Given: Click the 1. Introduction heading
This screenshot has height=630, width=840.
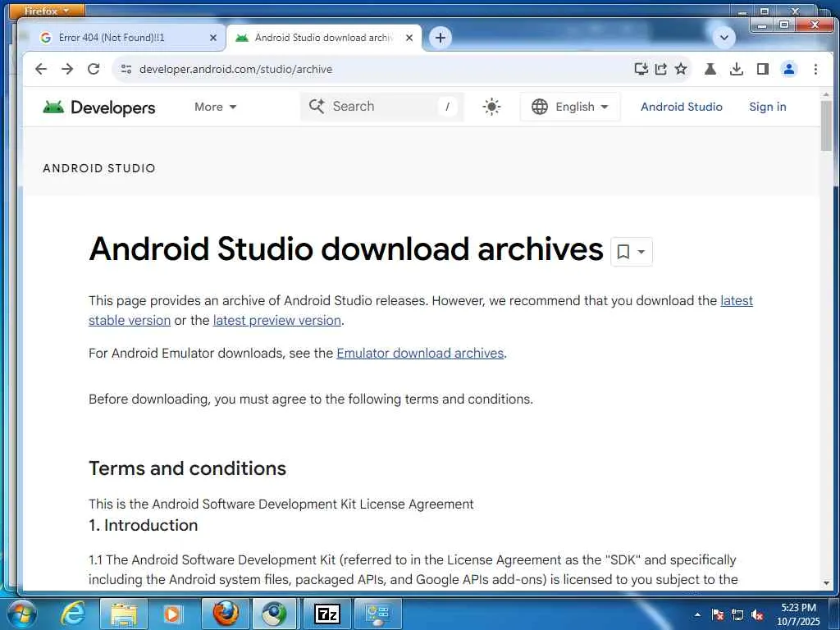Looking at the screenshot, I should click(143, 525).
